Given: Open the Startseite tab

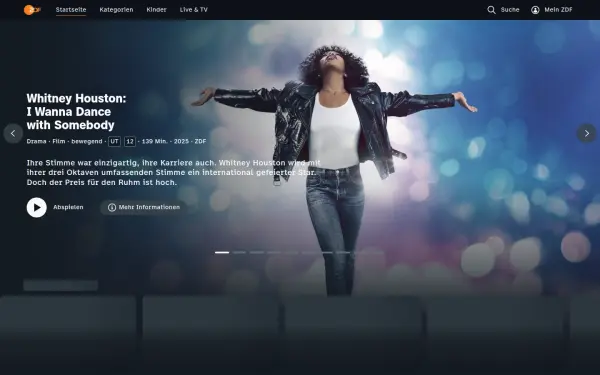Looking at the screenshot, I should (71, 10).
